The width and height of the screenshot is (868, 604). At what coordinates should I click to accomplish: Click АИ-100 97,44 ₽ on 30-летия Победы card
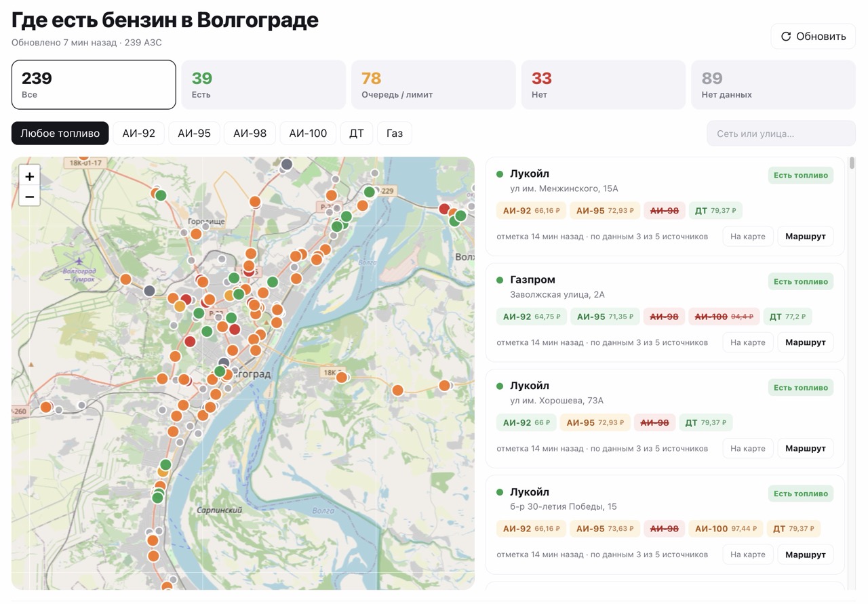click(x=726, y=529)
